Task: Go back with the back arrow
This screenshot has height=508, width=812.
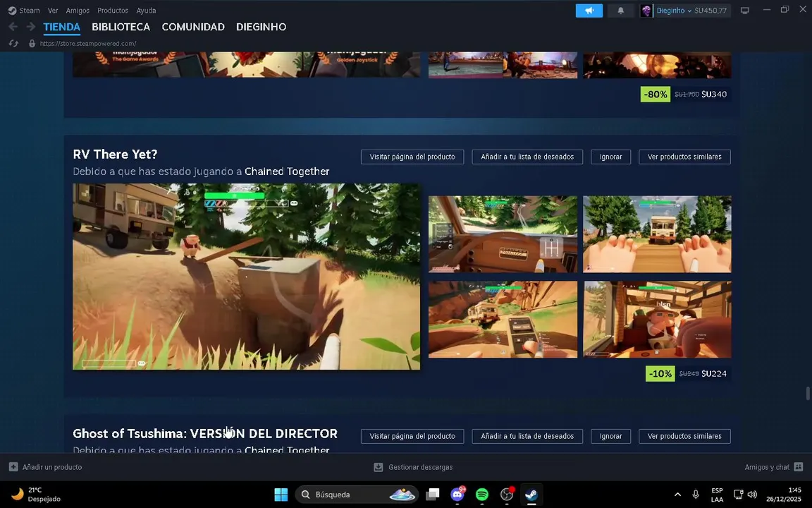Action: pos(13,27)
